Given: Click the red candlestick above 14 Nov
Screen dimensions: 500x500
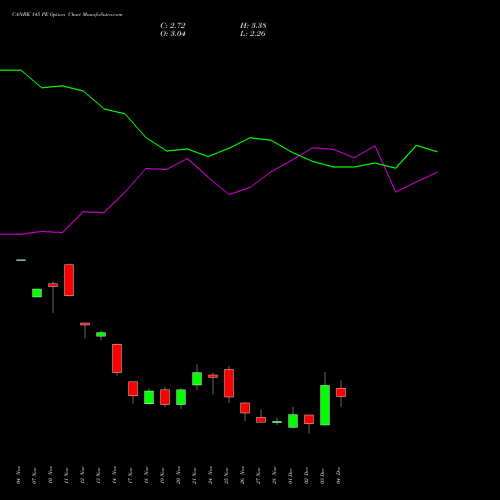Looking at the screenshot, I should pos(117,358).
